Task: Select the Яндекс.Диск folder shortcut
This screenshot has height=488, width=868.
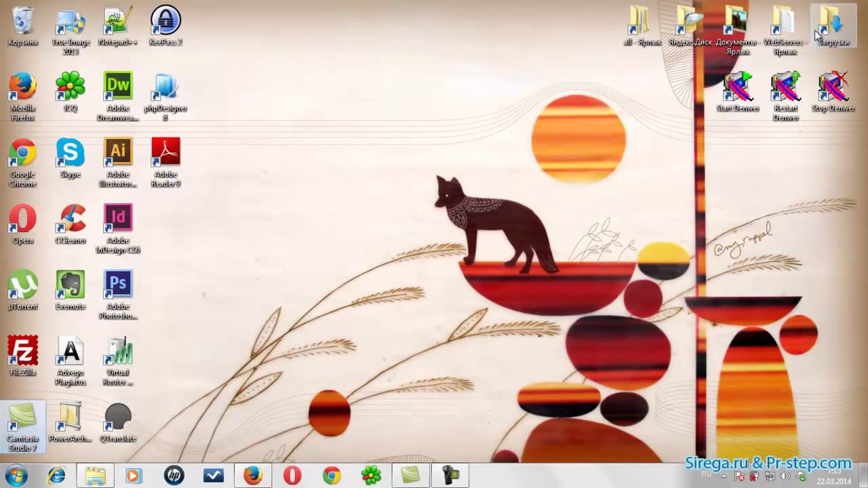Action: [x=690, y=27]
